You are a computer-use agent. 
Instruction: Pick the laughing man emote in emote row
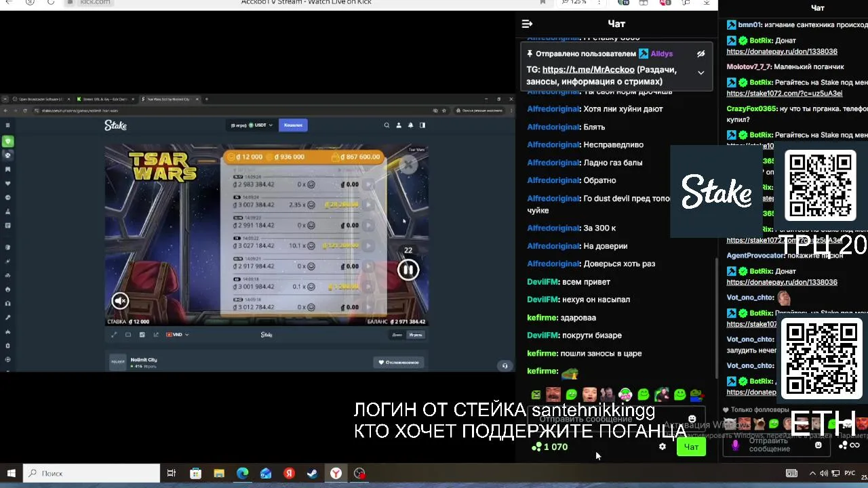(x=553, y=394)
